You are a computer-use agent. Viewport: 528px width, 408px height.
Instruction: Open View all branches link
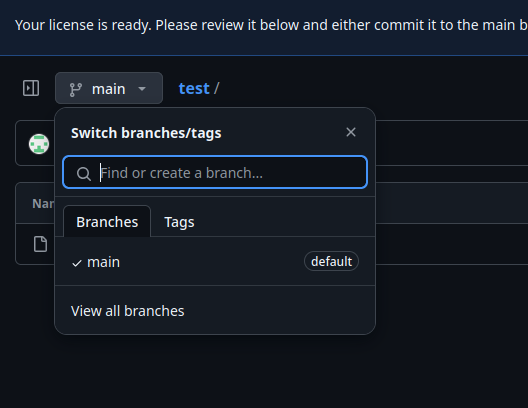[128, 311]
